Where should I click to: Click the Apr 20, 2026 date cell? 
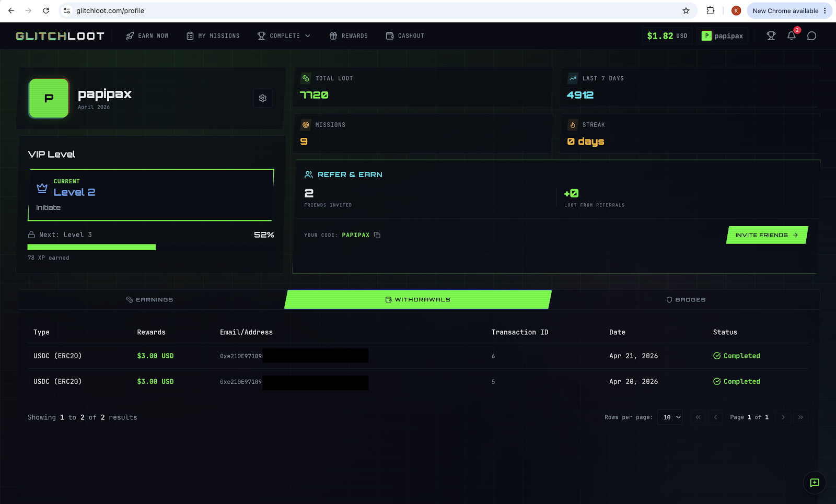click(x=633, y=381)
